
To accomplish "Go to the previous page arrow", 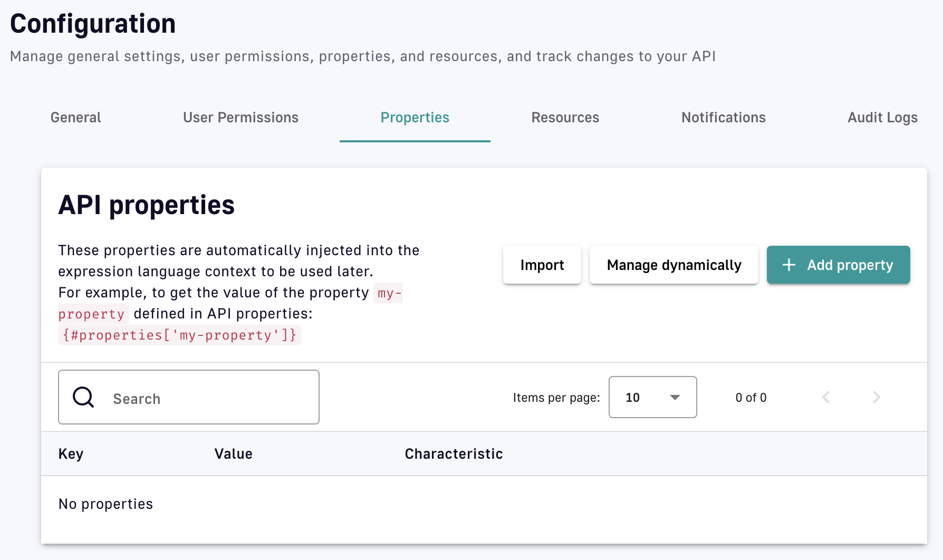I will click(826, 397).
